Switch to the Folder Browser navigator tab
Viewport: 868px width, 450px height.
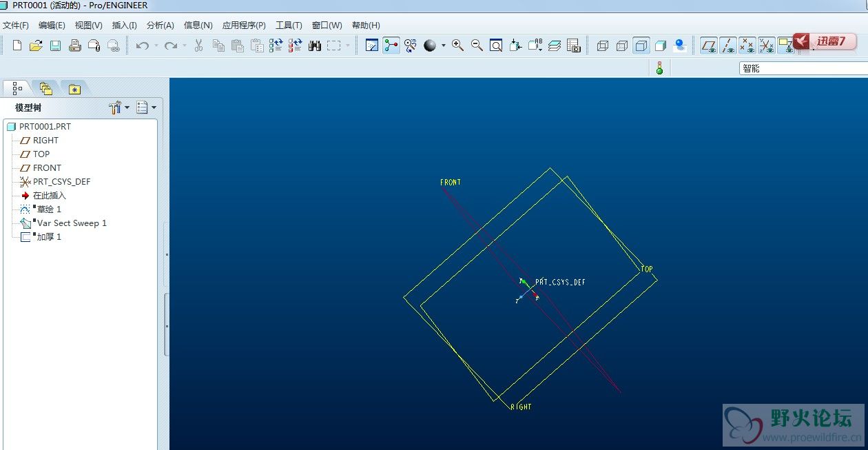tap(45, 88)
